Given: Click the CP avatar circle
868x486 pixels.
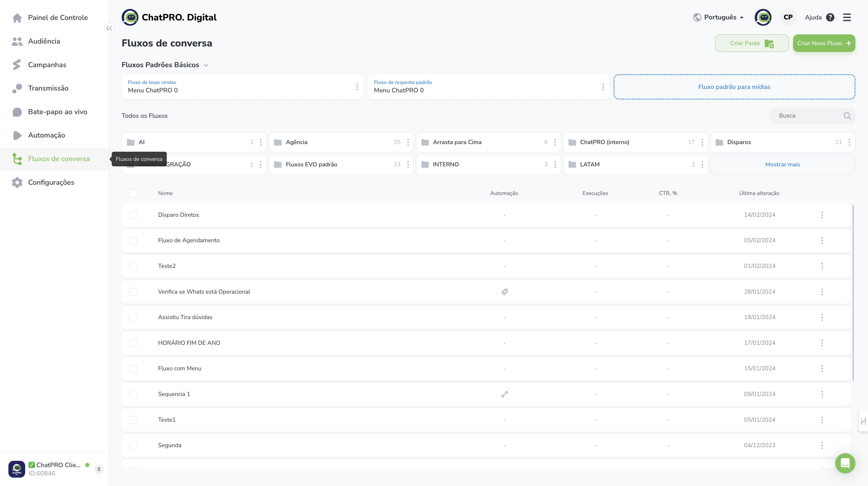Looking at the screenshot, I should pos(788,17).
